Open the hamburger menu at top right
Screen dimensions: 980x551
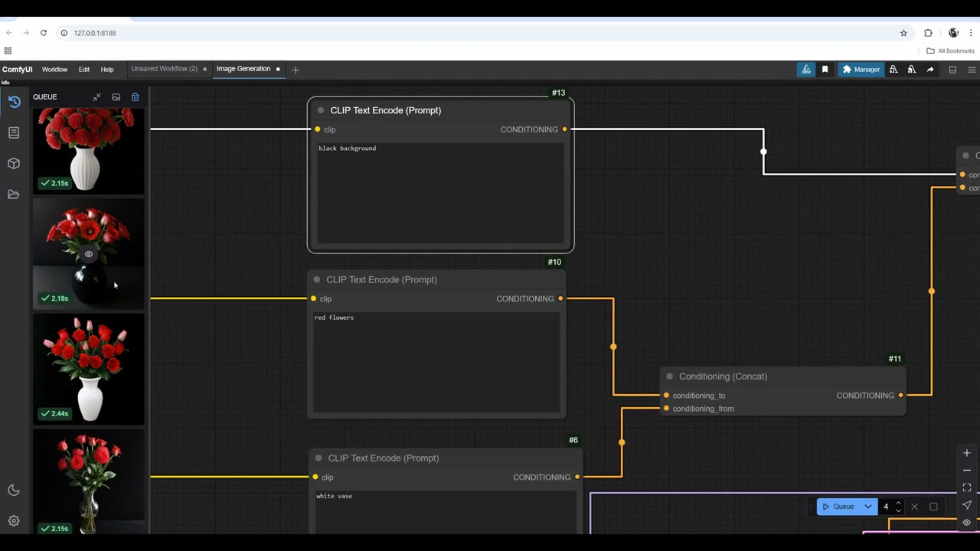(972, 70)
